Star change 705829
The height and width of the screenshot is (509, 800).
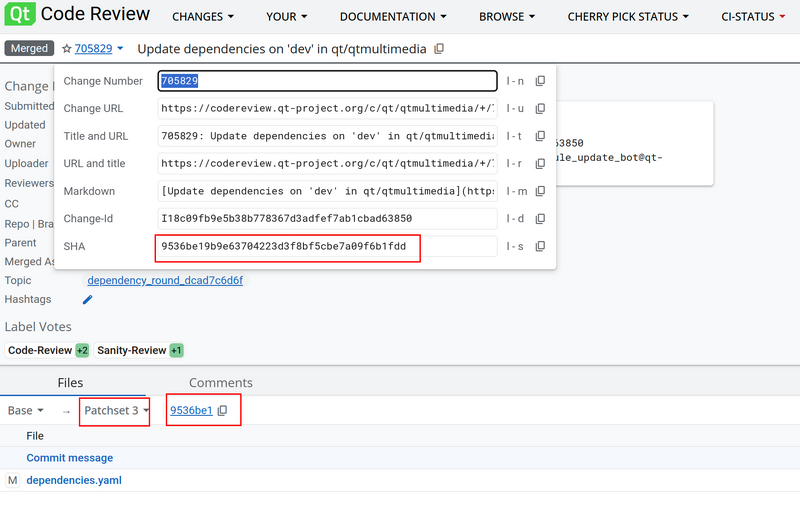click(66, 49)
